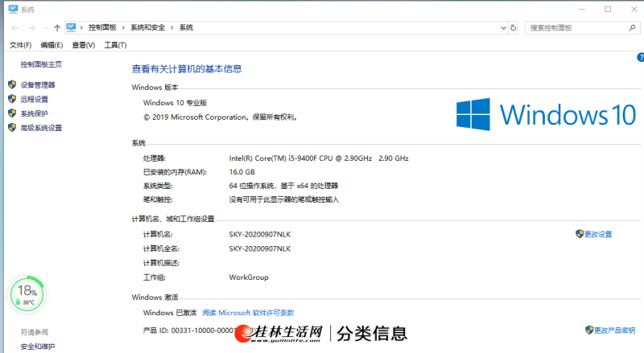Open the 查看(V) menu
The image size is (644, 353).
click(83, 45)
